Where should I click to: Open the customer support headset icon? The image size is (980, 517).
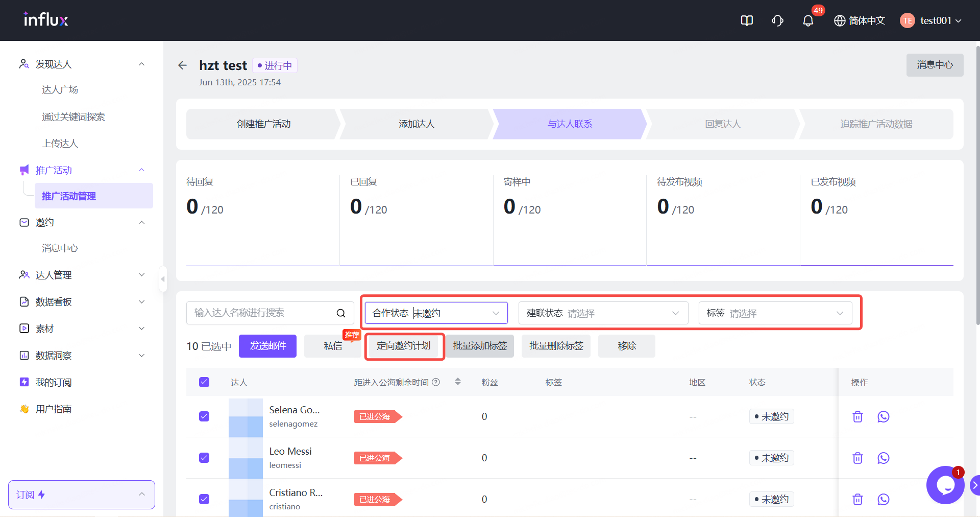click(777, 21)
